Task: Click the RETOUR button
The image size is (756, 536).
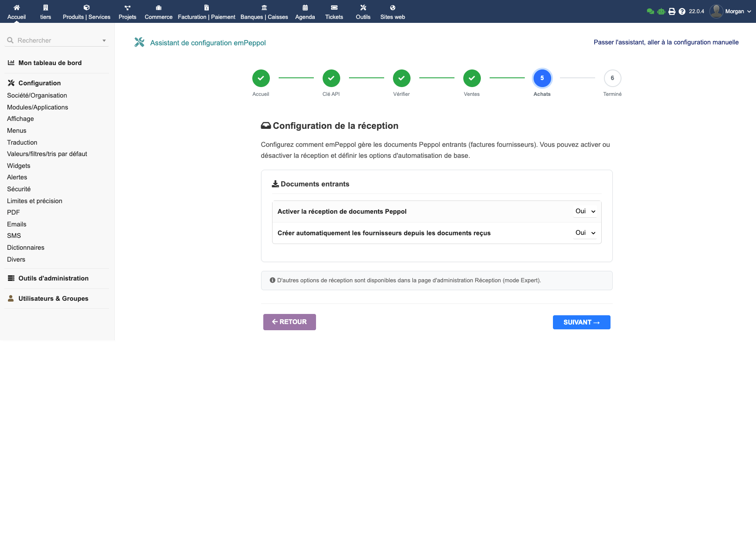Action: pyautogui.click(x=290, y=322)
